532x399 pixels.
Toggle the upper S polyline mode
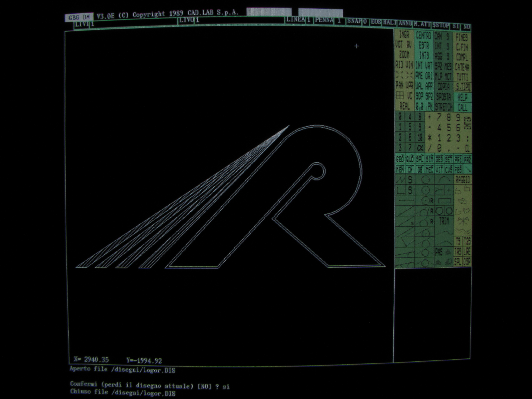pyautogui.click(x=410, y=179)
